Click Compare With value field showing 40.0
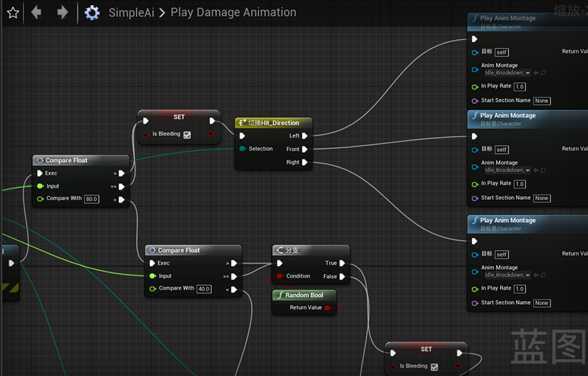588x376 pixels. pos(204,289)
